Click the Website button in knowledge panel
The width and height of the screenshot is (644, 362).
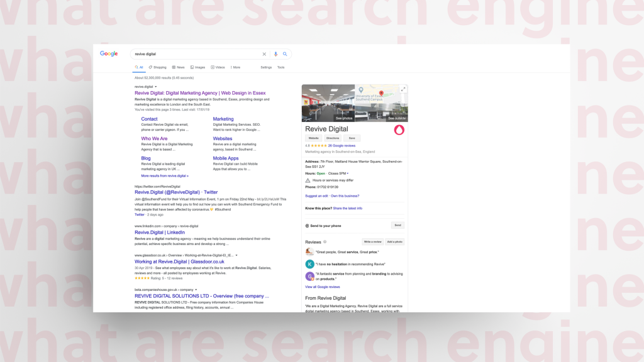313,138
